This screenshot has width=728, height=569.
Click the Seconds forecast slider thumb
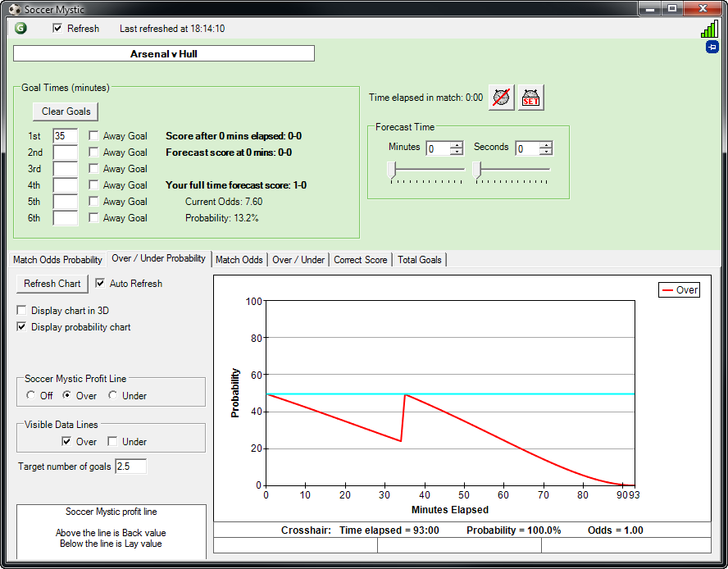(477, 170)
